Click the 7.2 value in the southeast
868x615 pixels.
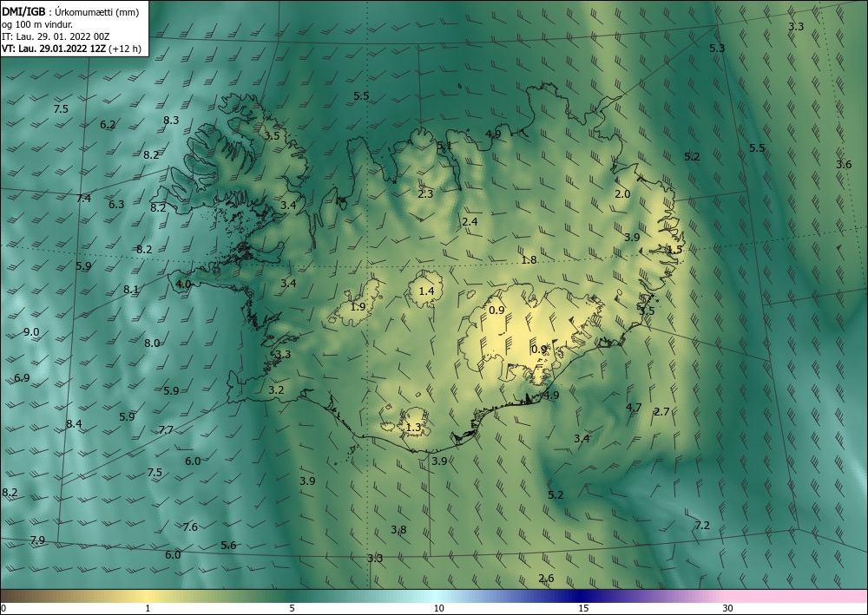pyautogui.click(x=702, y=526)
